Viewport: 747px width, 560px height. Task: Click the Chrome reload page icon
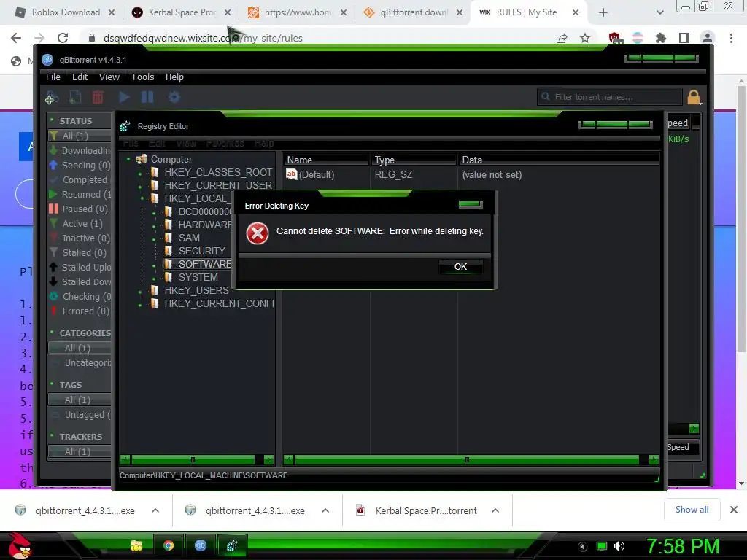[x=63, y=38]
